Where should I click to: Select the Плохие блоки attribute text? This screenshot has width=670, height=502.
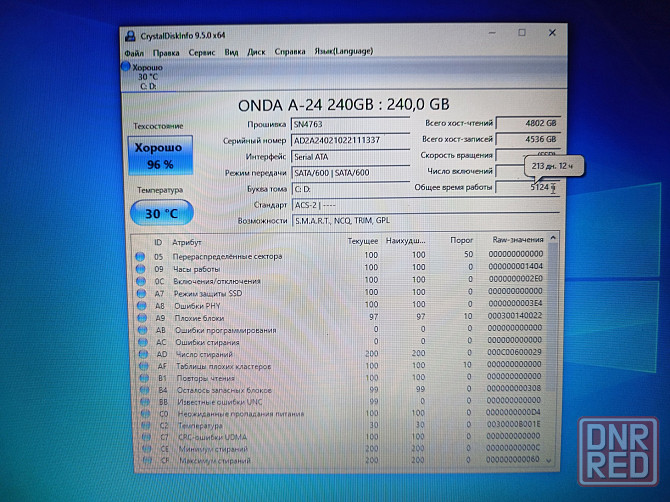tap(199, 318)
